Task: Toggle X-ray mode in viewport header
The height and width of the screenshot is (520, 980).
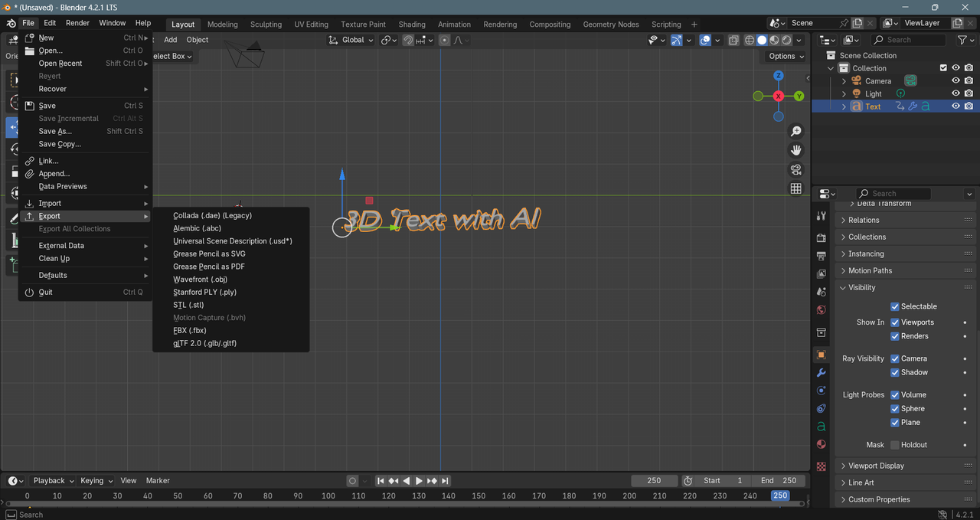Action: (733, 40)
